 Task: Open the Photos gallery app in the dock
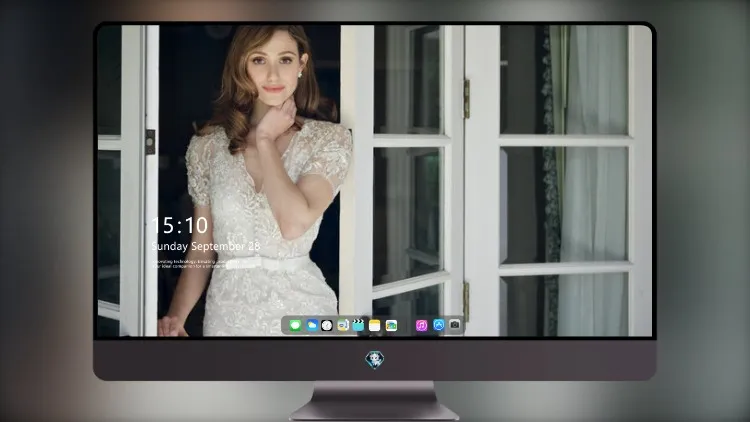(x=391, y=326)
